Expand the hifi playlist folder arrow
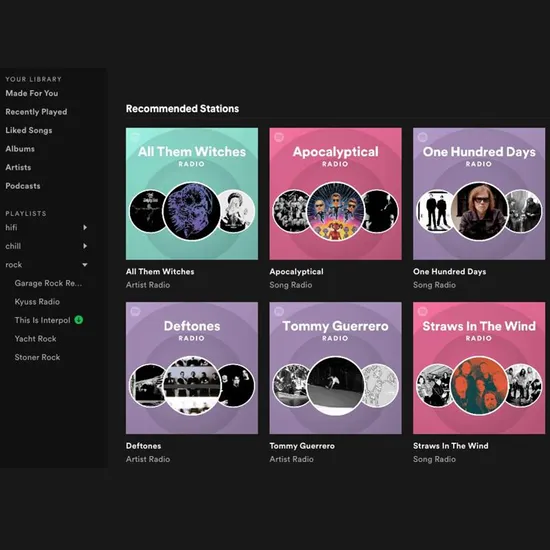Image resolution: width=550 pixels, height=550 pixels. pos(85,228)
